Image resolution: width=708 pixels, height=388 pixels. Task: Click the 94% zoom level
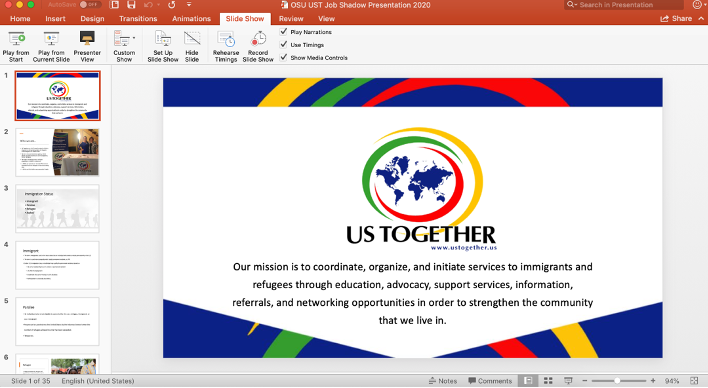672,381
